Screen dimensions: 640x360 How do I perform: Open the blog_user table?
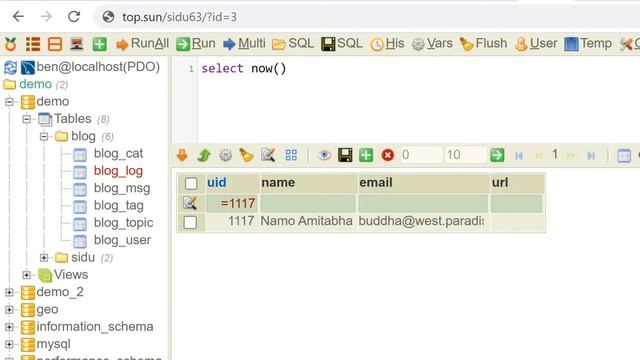tap(122, 240)
